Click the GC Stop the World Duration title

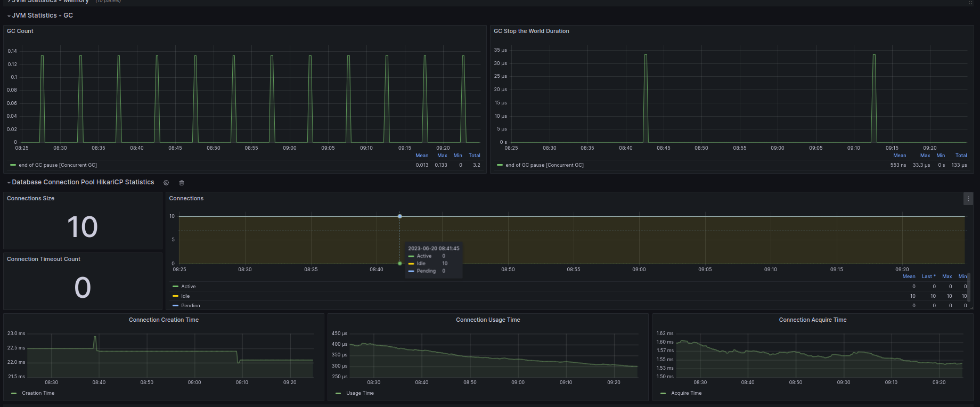pos(531,31)
